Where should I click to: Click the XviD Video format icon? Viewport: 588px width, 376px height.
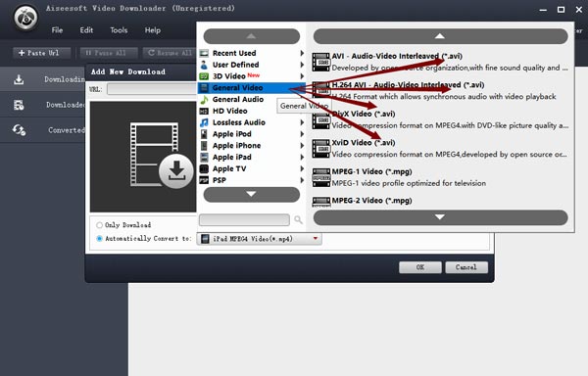(321, 149)
